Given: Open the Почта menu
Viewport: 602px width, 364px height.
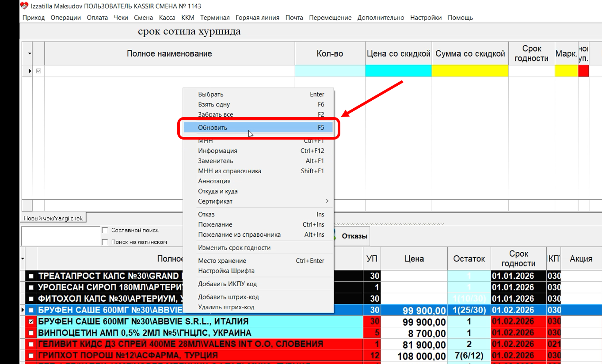Looking at the screenshot, I should (294, 18).
